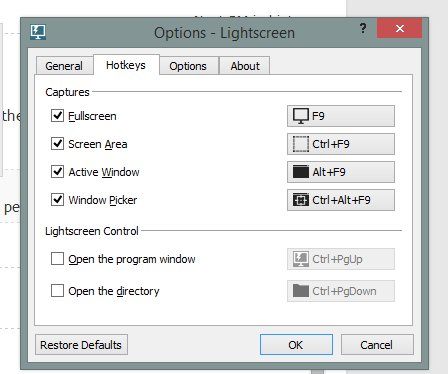This screenshot has height=374, width=448.
Task: Select the Hotkeys tab
Action: click(126, 65)
